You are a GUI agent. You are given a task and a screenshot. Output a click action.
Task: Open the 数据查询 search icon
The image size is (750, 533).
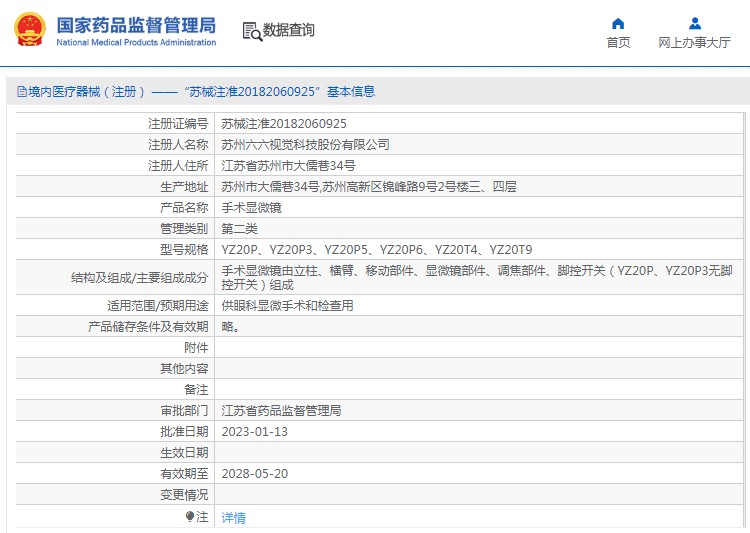(x=252, y=31)
